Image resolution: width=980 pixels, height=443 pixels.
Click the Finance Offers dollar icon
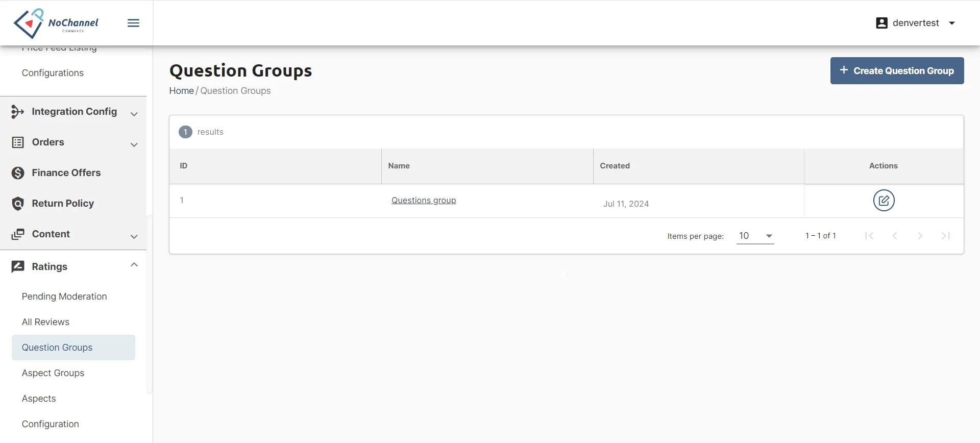tap(18, 173)
